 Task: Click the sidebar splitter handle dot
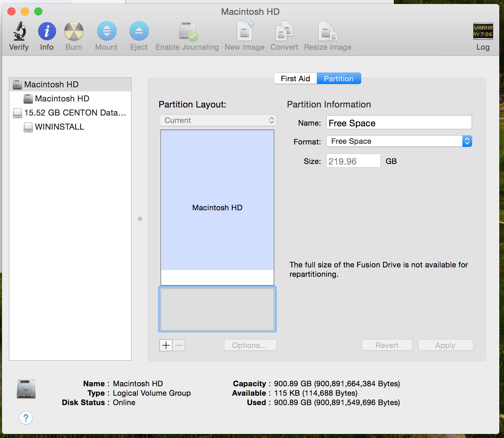[140, 219]
